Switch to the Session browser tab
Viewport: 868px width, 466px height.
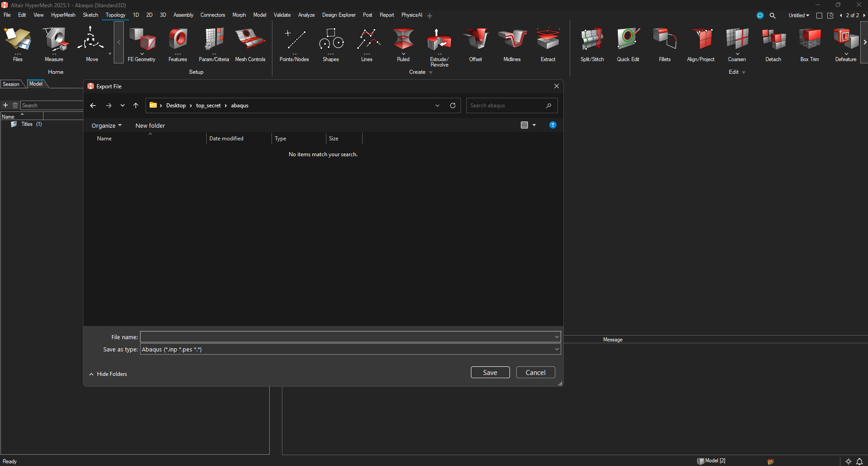tap(11, 84)
